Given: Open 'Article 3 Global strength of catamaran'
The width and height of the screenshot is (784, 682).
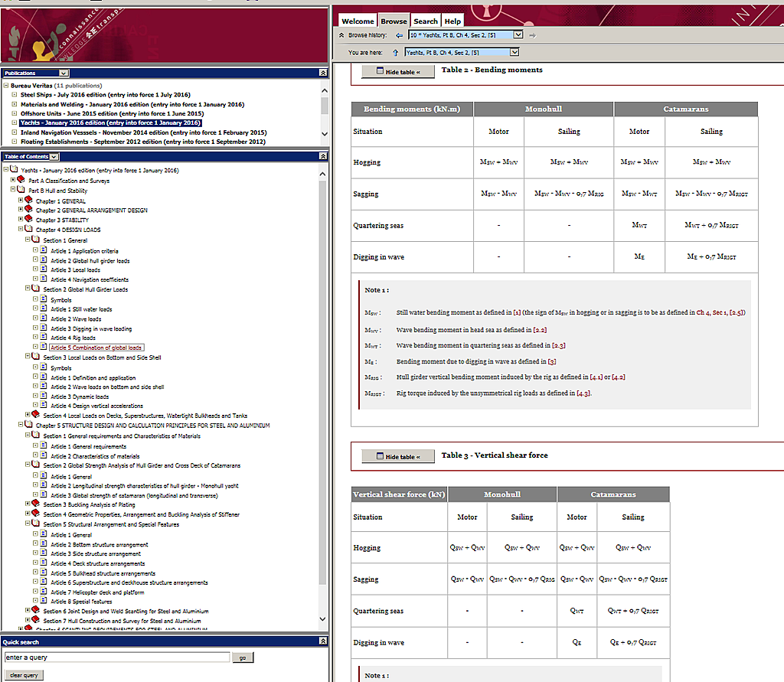Looking at the screenshot, I should coord(134,496).
